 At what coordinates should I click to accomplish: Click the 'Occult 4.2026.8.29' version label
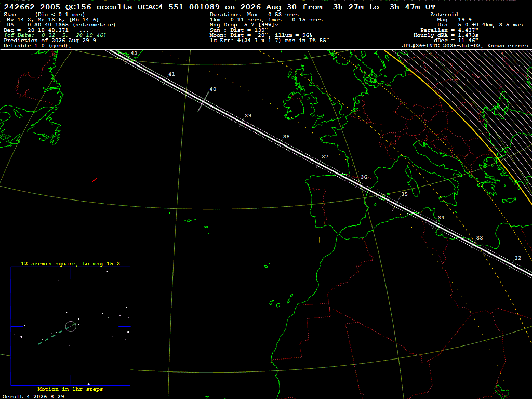tap(33, 396)
